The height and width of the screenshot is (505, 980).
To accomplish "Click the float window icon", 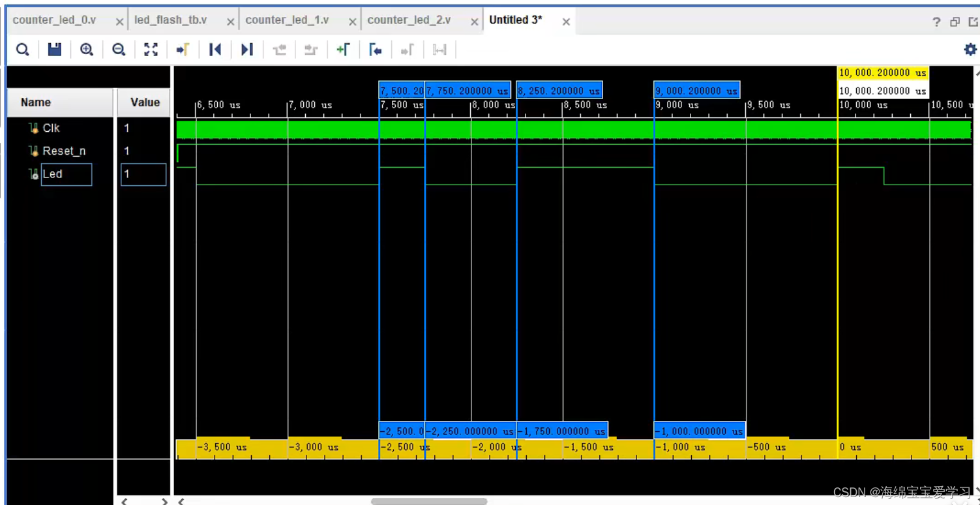I will click(955, 22).
